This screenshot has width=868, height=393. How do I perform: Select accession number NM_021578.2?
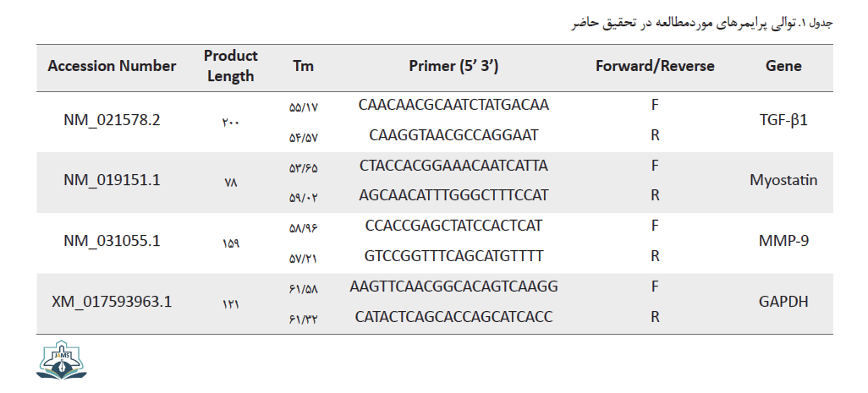[112, 119]
